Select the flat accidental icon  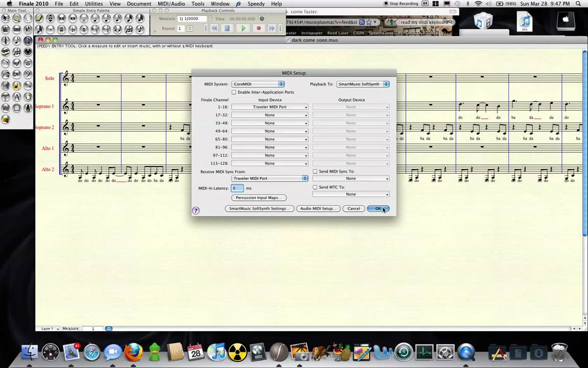pos(73,29)
